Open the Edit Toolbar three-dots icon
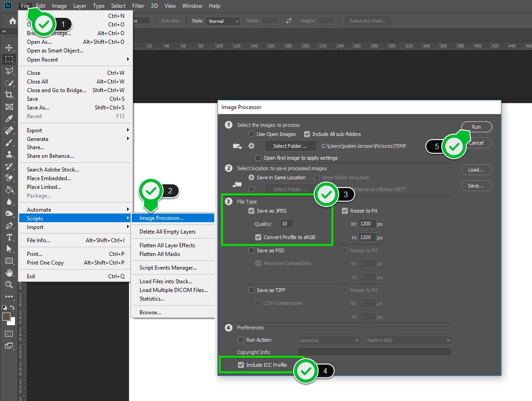 [x=9, y=297]
